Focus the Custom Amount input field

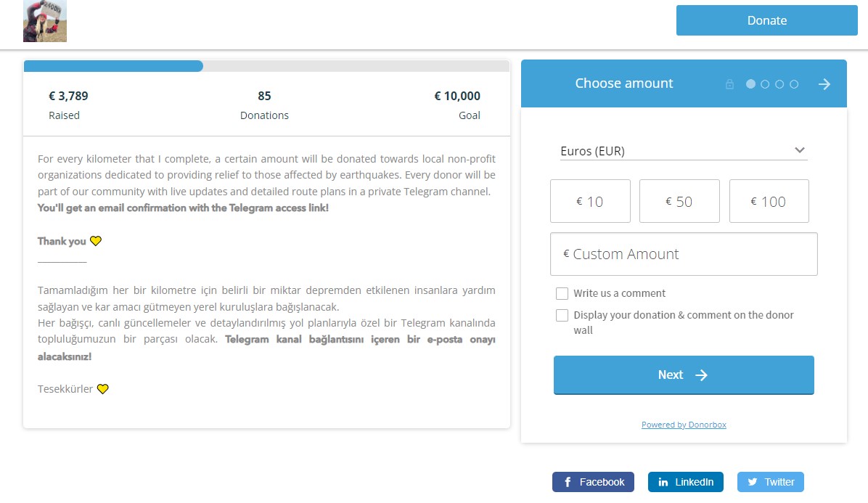(x=684, y=254)
